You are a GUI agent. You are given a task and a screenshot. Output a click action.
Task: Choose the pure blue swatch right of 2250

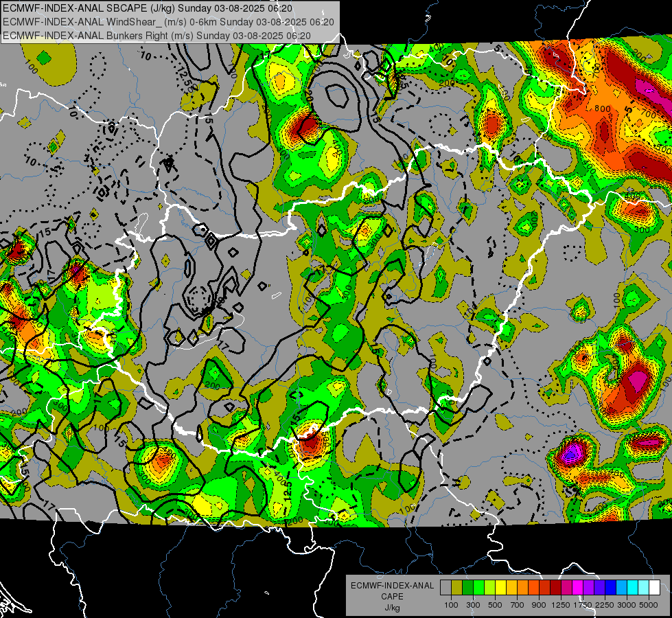pos(611,588)
